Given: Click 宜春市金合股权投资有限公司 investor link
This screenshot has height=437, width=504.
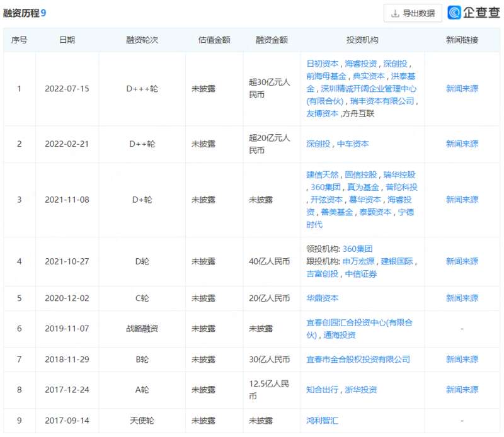Looking at the screenshot, I should click(x=358, y=360).
